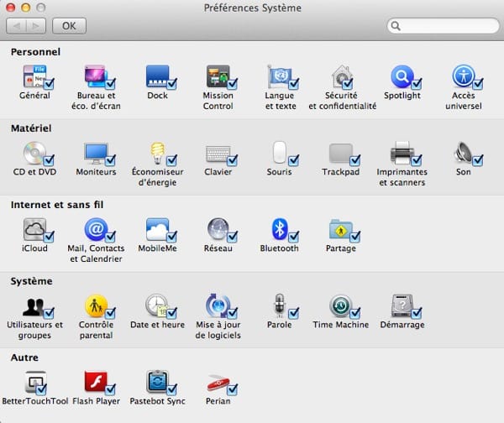
Task: Open the Réseau network globe icon
Action: pyautogui.click(x=218, y=229)
